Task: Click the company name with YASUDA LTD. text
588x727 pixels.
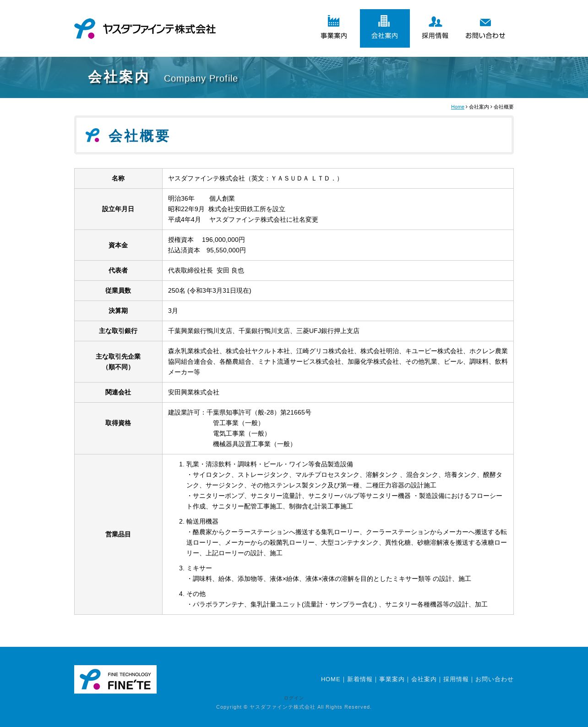Action: pyautogui.click(x=255, y=179)
